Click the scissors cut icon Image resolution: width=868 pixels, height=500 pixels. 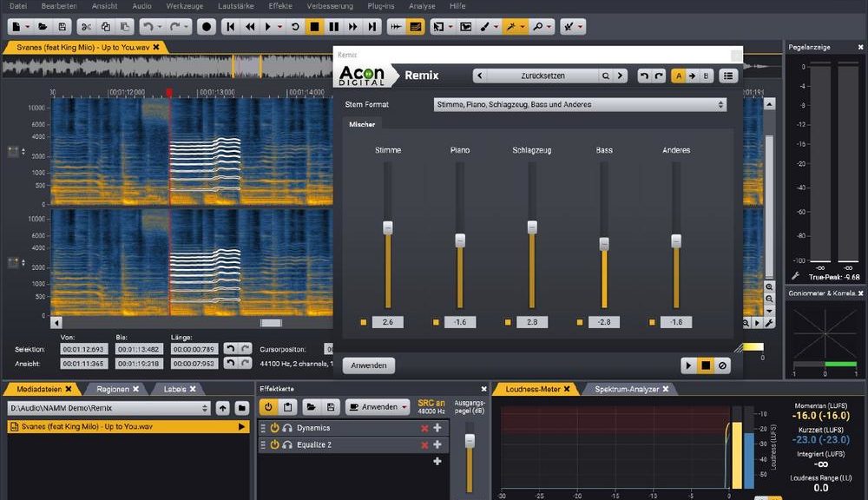click(x=87, y=27)
